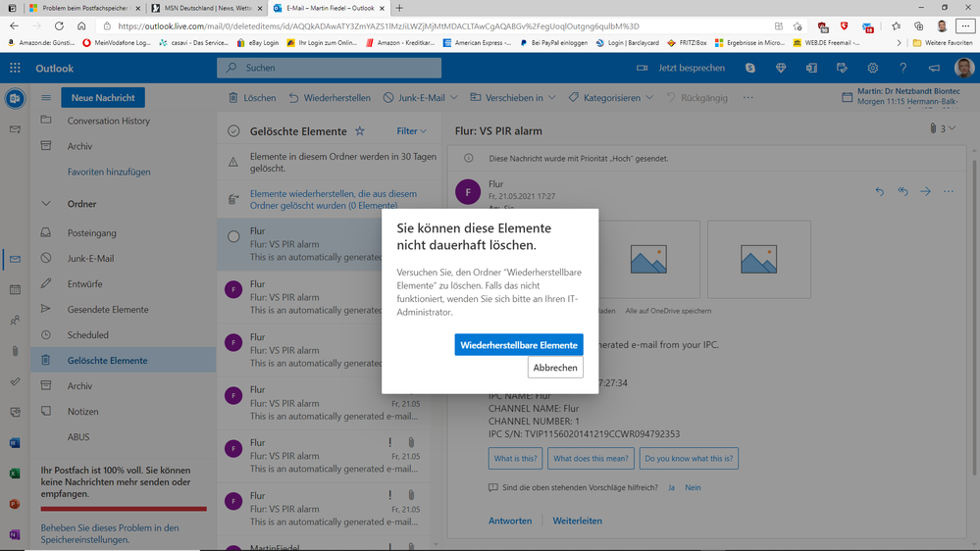
Task: Add Gelöschte Elemente to favorites star
Action: [359, 131]
